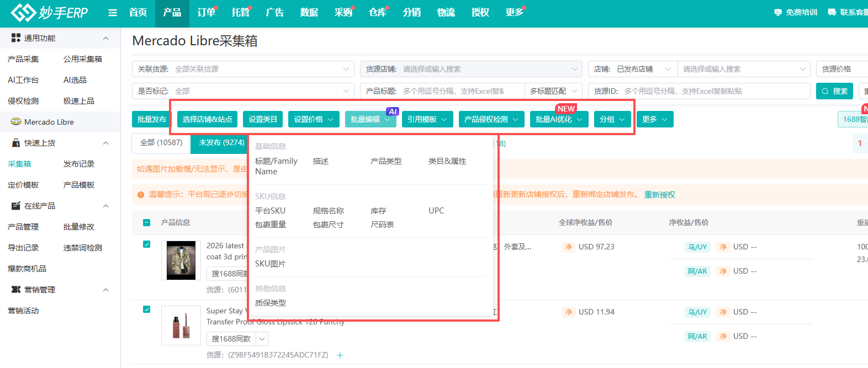Open the 产品 top navigation tab
This screenshot has width=868, height=368.
tap(172, 13)
